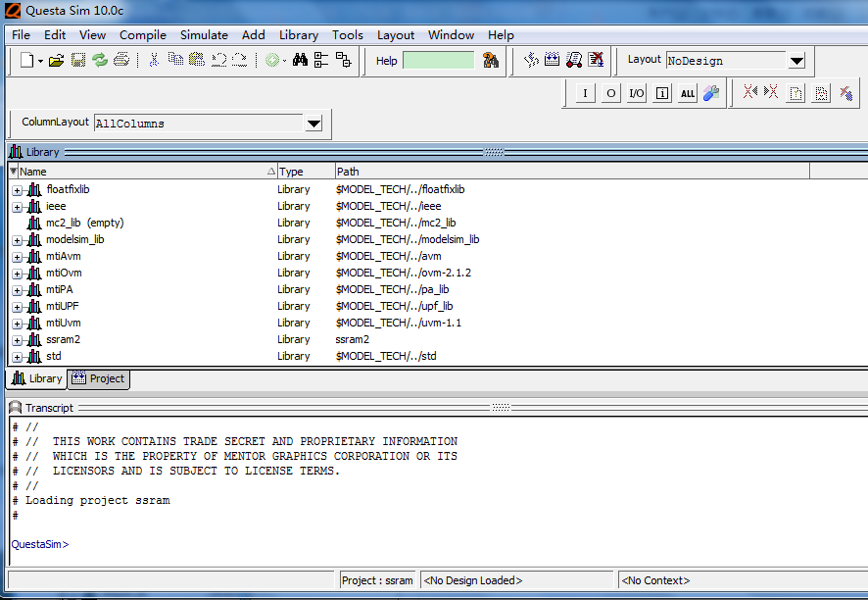Open the Simulate menu
The width and height of the screenshot is (868, 600).
(x=204, y=35)
